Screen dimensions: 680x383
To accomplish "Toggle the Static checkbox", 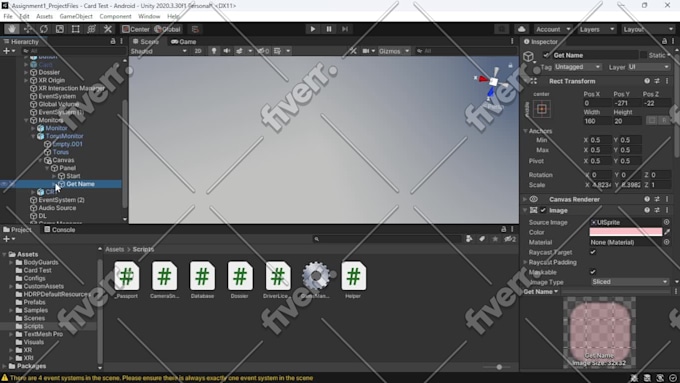I will coord(644,55).
